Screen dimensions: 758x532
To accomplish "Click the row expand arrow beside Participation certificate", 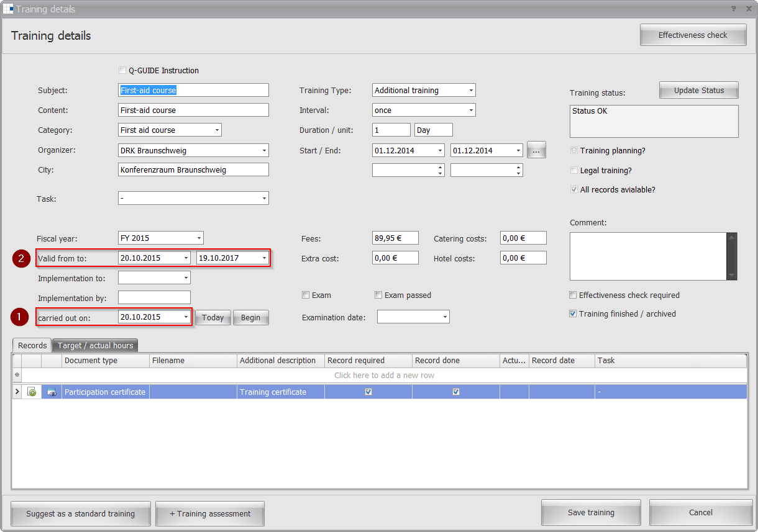I will point(17,392).
